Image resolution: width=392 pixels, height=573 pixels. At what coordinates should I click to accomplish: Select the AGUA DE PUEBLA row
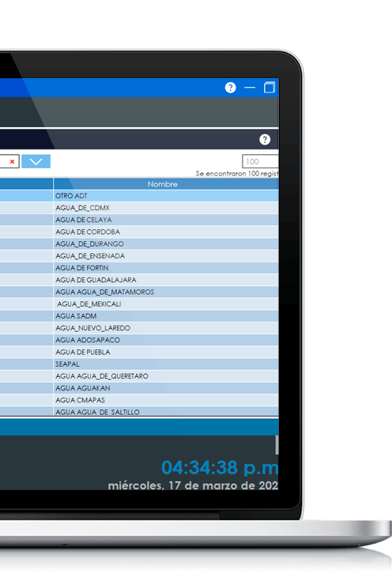point(139,352)
